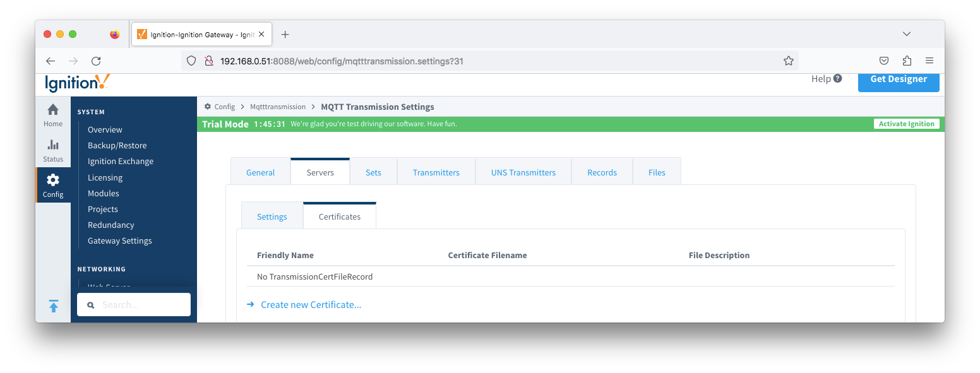The height and width of the screenshot is (373, 980).
Task: Open Backup/Restore in sidebar
Action: (x=117, y=145)
